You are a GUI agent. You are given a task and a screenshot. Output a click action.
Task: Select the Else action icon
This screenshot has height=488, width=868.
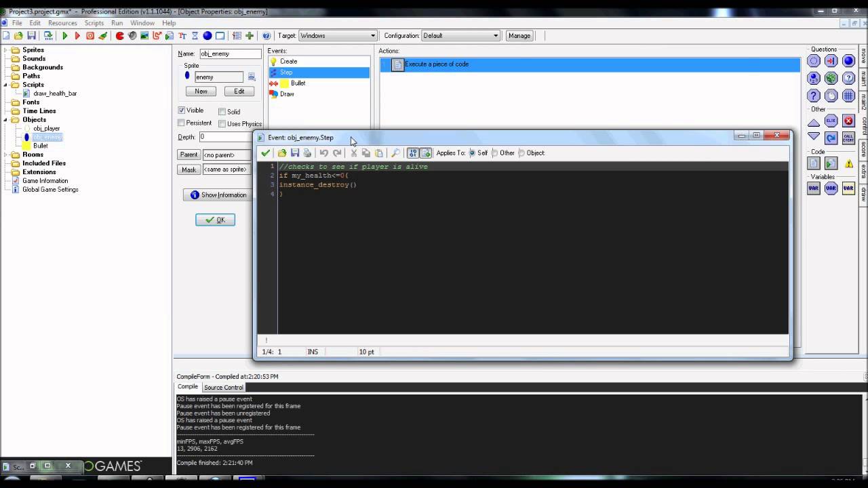tap(831, 121)
